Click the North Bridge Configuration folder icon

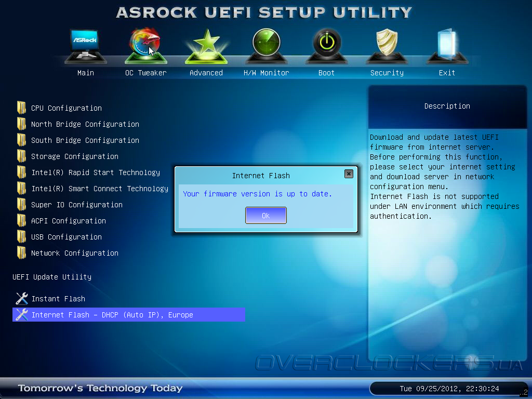coord(21,124)
